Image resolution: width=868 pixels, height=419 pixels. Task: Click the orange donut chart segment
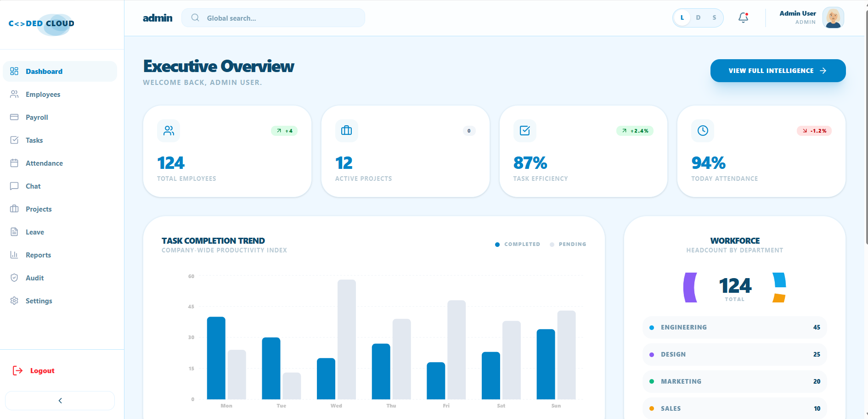779,298
